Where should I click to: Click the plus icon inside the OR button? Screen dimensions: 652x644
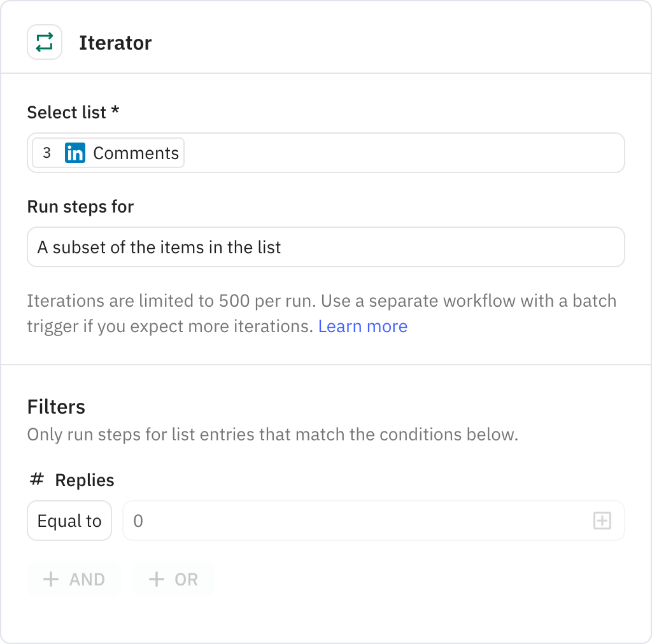point(155,579)
